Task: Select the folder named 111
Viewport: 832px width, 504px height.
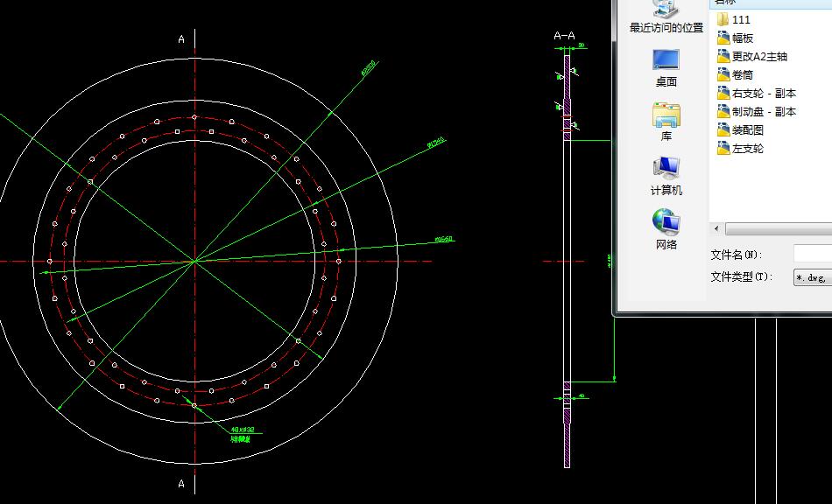Action: [x=733, y=19]
